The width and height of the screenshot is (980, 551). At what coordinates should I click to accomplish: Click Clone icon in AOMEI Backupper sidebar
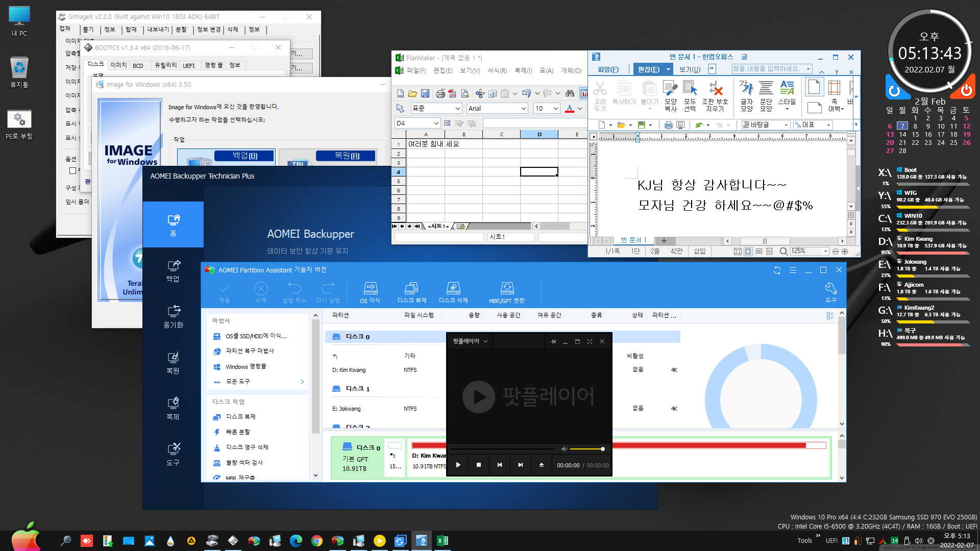[x=173, y=408]
